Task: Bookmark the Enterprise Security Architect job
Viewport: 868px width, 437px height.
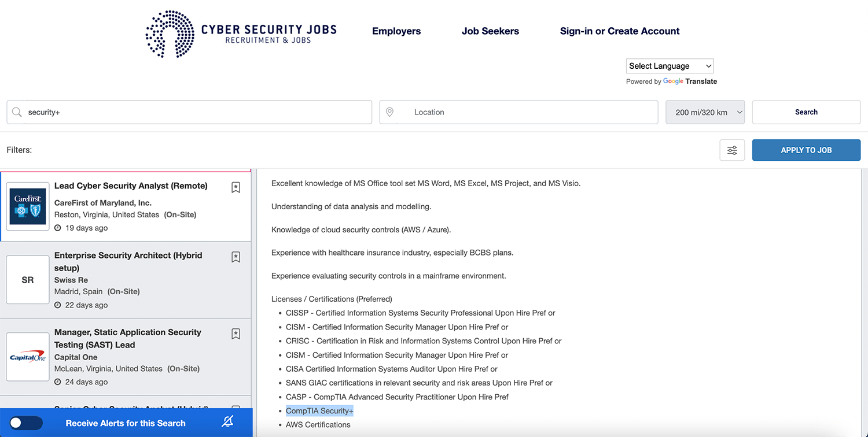Action: tap(236, 257)
